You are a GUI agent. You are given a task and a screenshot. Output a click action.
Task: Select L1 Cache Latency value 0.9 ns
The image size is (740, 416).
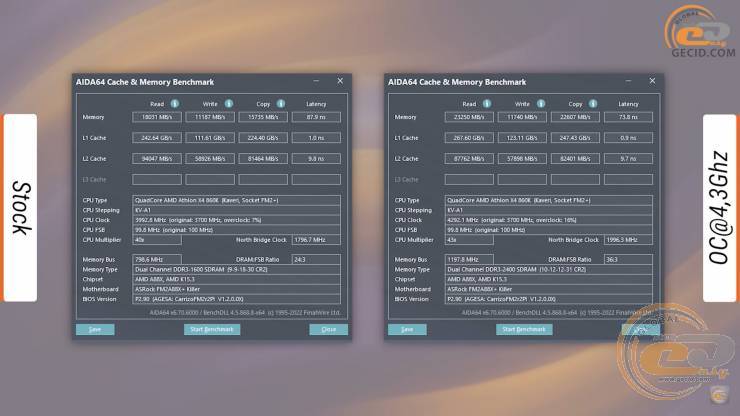click(628, 138)
